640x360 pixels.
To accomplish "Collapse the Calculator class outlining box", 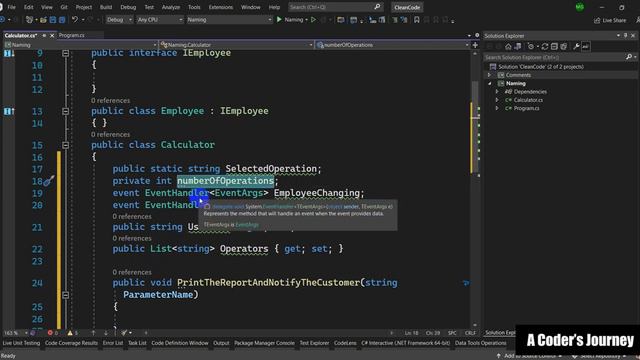I will [65, 145].
